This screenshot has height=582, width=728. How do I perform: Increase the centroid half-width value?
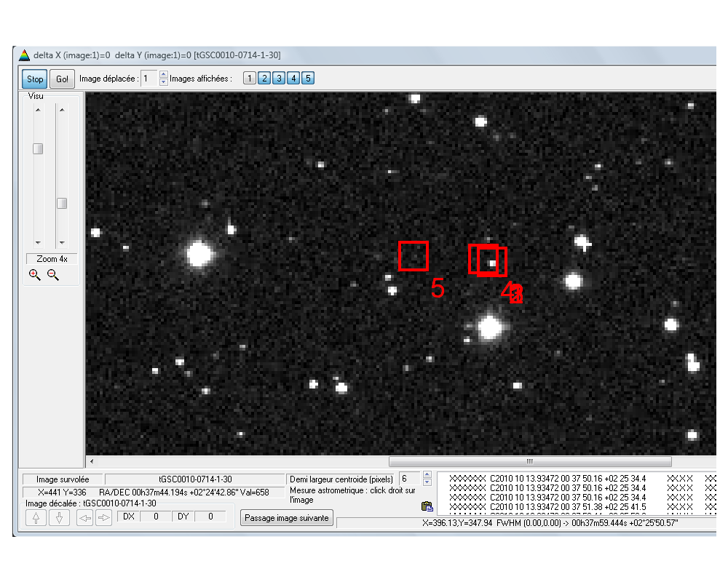427,475
